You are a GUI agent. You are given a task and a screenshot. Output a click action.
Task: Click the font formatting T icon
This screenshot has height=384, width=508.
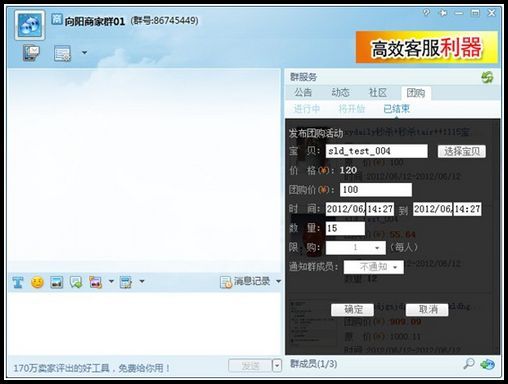[18, 282]
